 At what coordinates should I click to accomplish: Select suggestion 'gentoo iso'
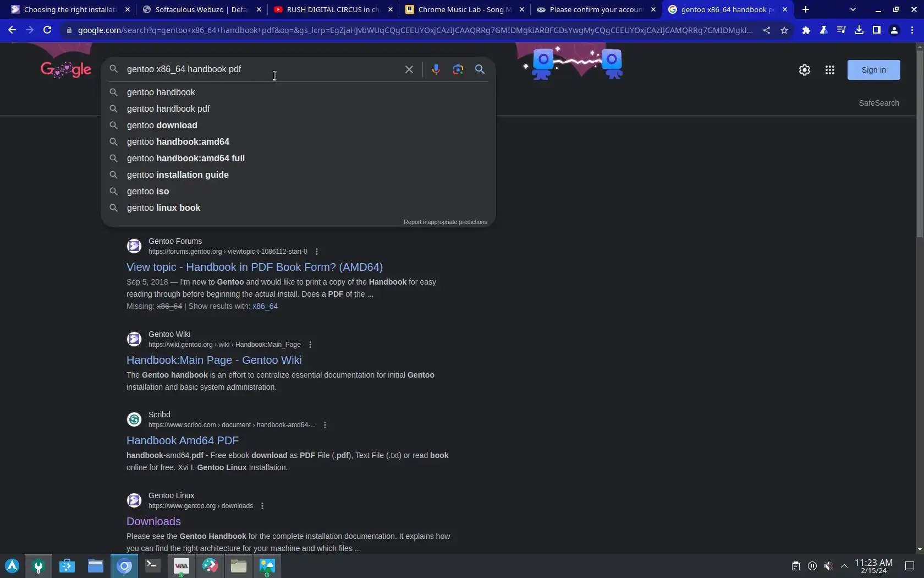click(298, 192)
